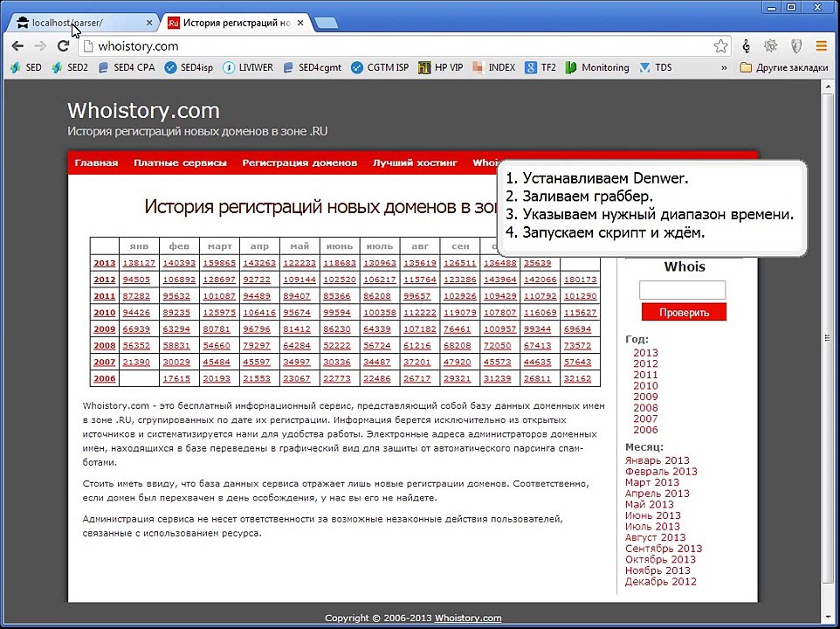Image resolution: width=840 pixels, height=629 pixels.
Task: Switch to the localhost/parser/ tab
Action: [x=79, y=23]
